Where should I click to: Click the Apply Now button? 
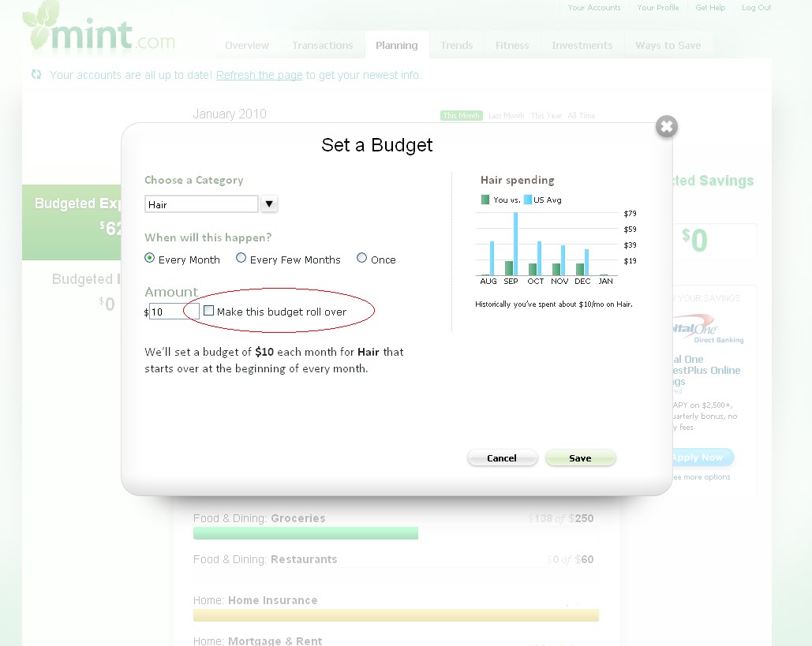click(703, 457)
